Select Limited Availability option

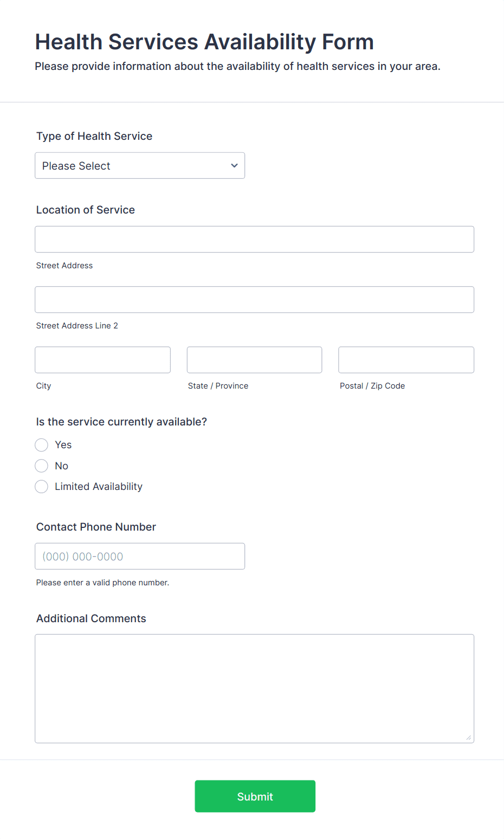(x=41, y=487)
